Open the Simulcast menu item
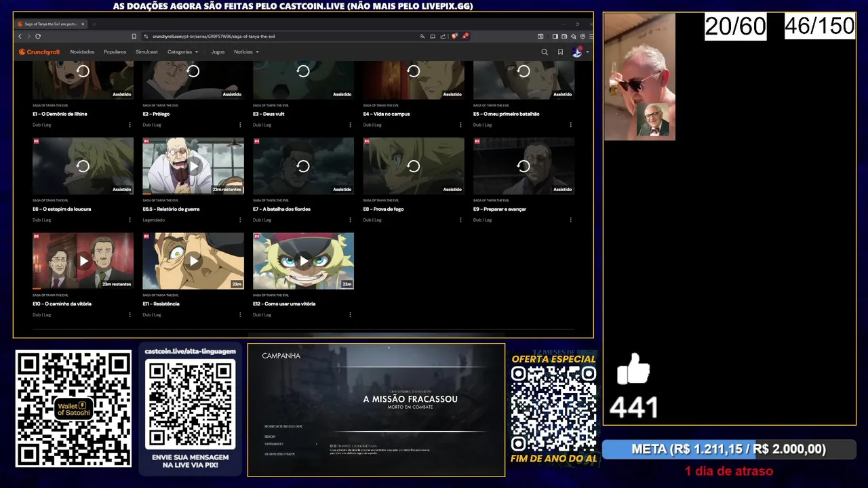The height and width of the screenshot is (488, 868). tap(146, 52)
